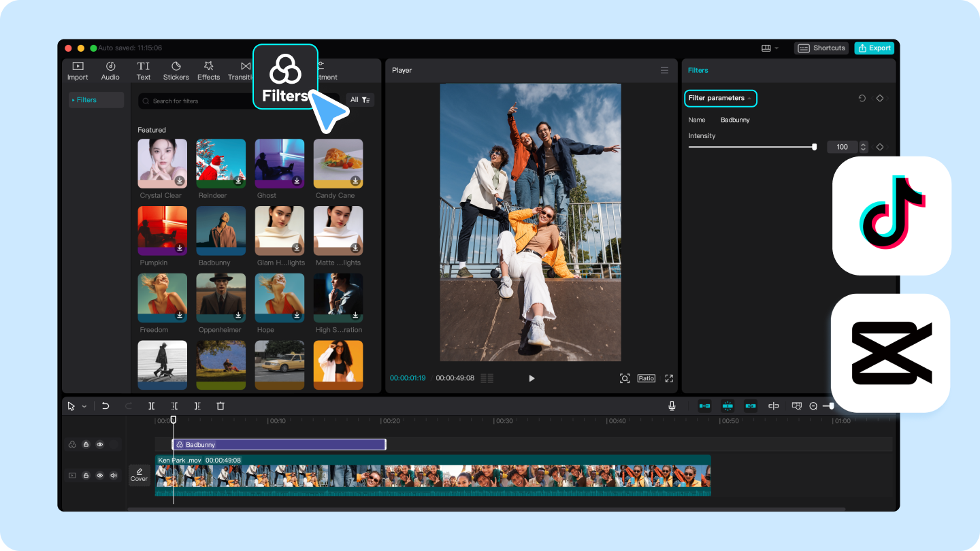
Task: Click the Cover edit button on video track
Action: click(139, 475)
